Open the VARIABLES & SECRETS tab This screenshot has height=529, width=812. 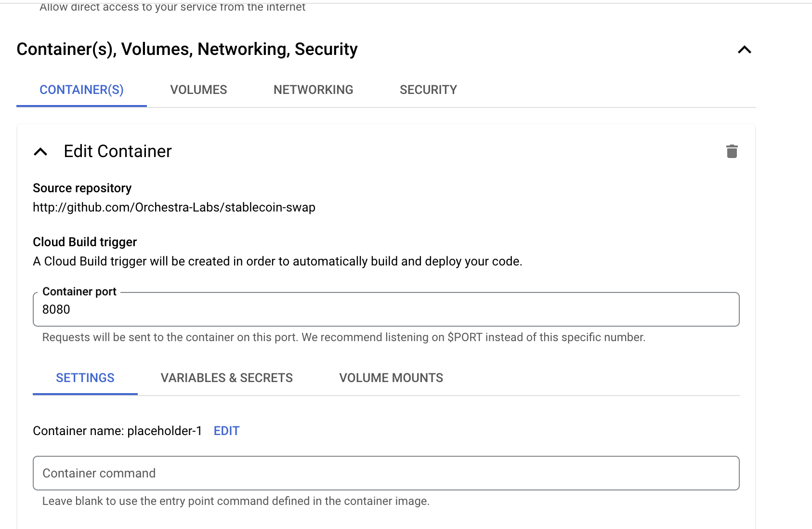coord(226,378)
